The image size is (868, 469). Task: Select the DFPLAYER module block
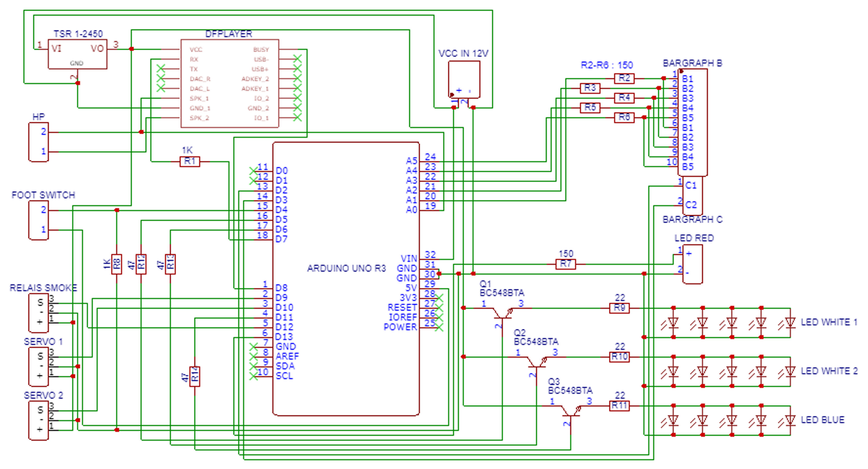click(x=229, y=83)
